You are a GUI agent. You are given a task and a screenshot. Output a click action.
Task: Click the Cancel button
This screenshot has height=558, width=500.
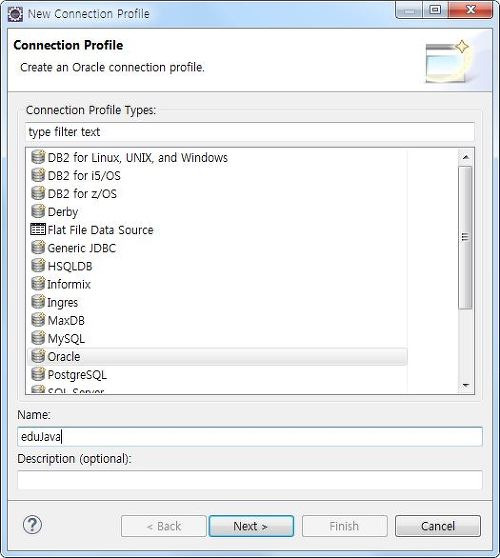(438, 526)
